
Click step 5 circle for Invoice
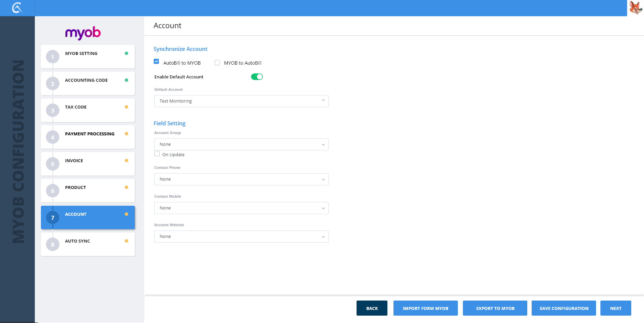[x=53, y=164]
